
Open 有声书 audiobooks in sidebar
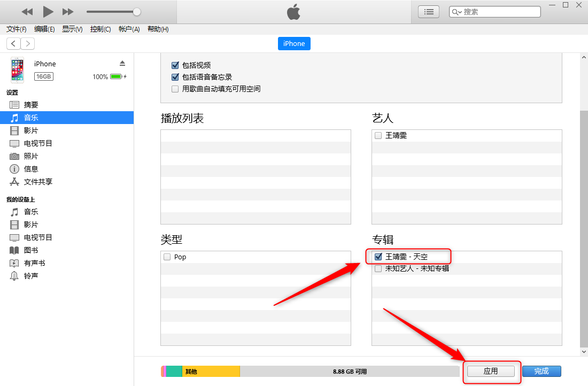coord(67,263)
